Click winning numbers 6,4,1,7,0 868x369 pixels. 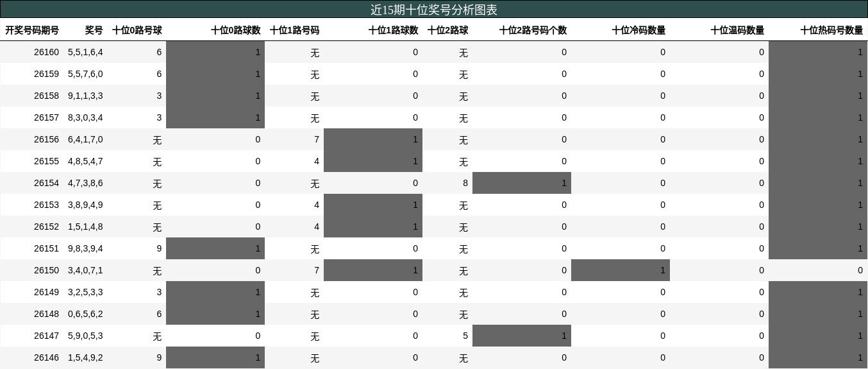point(85,139)
